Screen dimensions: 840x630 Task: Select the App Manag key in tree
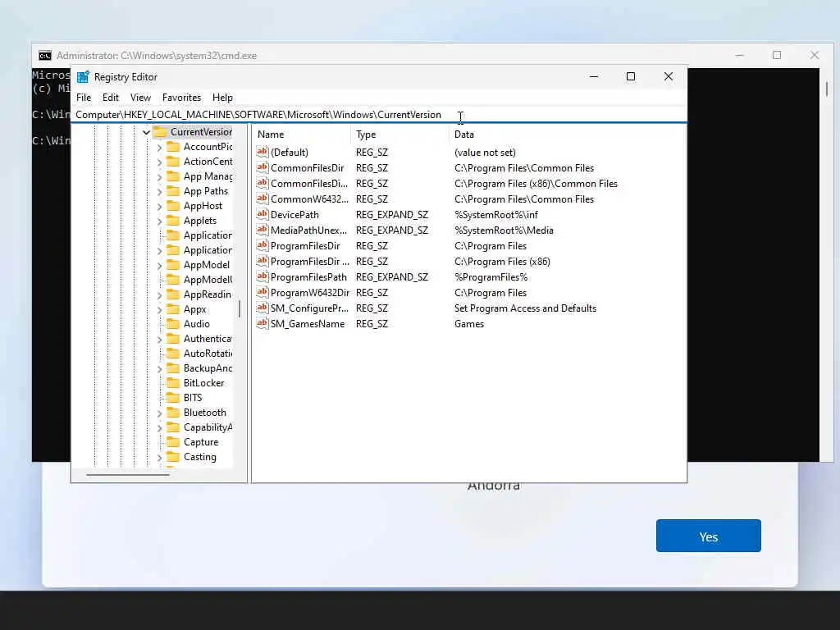pyautogui.click(x=208, y=176)
